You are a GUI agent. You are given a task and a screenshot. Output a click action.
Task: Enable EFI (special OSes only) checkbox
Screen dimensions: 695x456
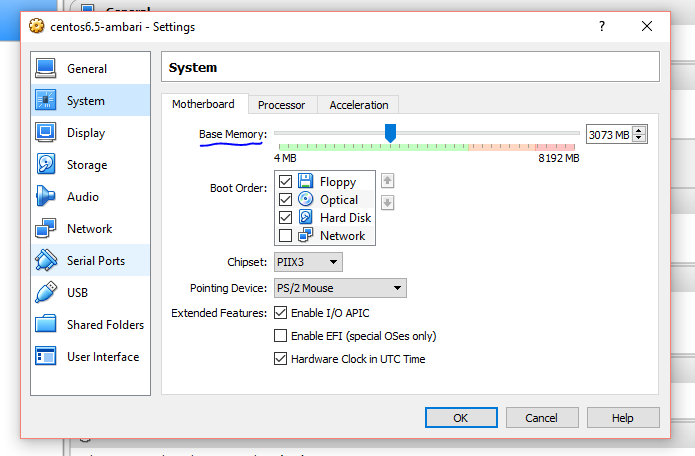click(280, 335)
